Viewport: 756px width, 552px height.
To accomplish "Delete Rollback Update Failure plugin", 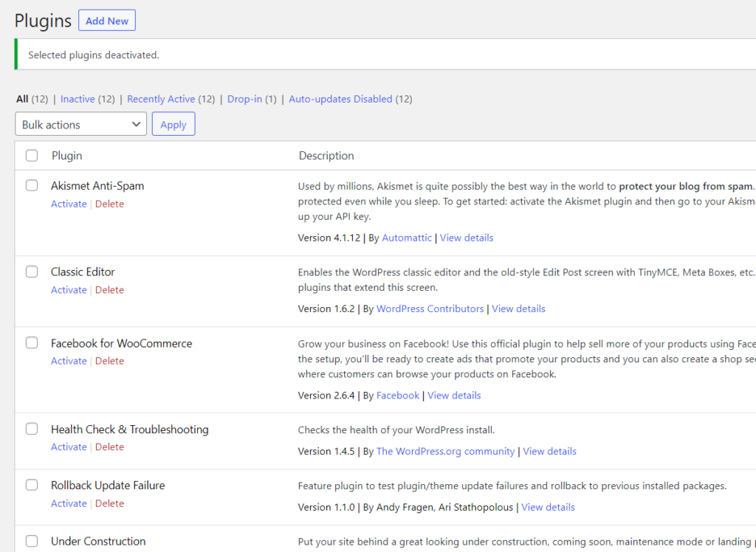I will [109, 503].
